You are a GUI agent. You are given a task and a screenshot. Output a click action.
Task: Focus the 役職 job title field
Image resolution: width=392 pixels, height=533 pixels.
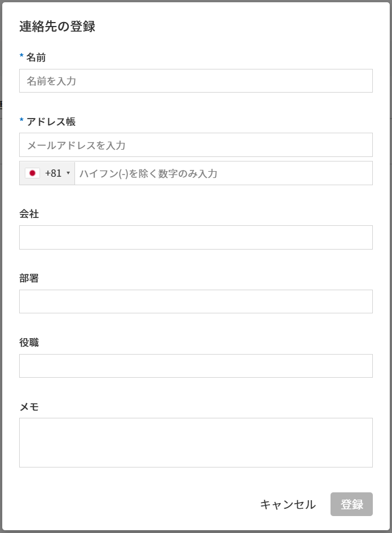point(196,366)
